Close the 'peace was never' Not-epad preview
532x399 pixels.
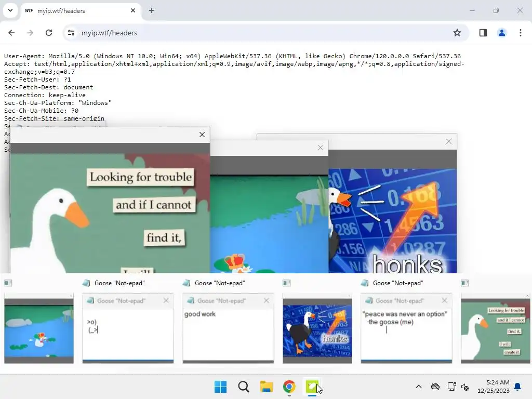[x=445, y=301]
